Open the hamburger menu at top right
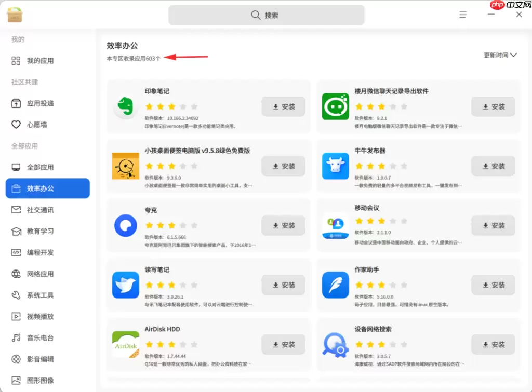This screenshot has width=532, height=392. pos(462,15)
